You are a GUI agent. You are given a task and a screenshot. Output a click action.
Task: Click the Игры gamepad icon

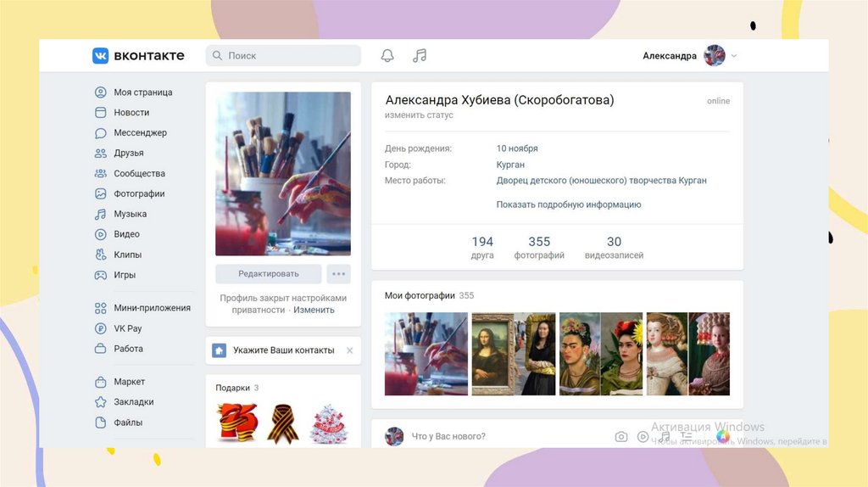[x=100, y=275]
